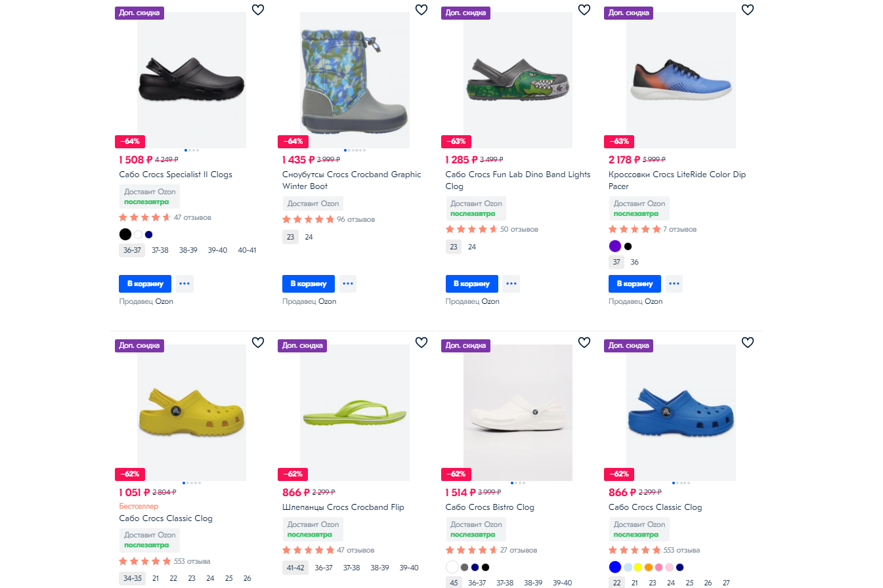Favorite the green Crocband Flip flip-flops

(x=421, y=343)
